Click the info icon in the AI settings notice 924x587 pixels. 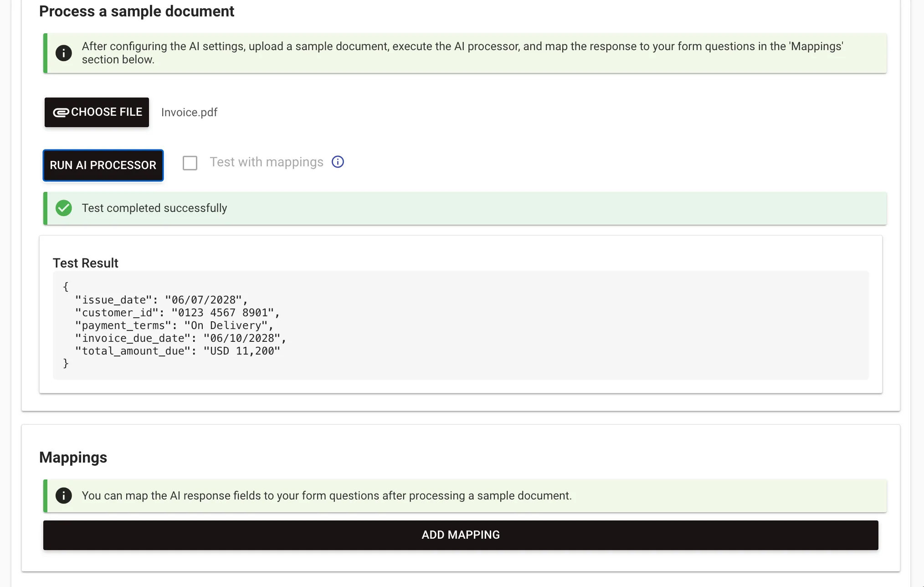click(x=64, y=53)
